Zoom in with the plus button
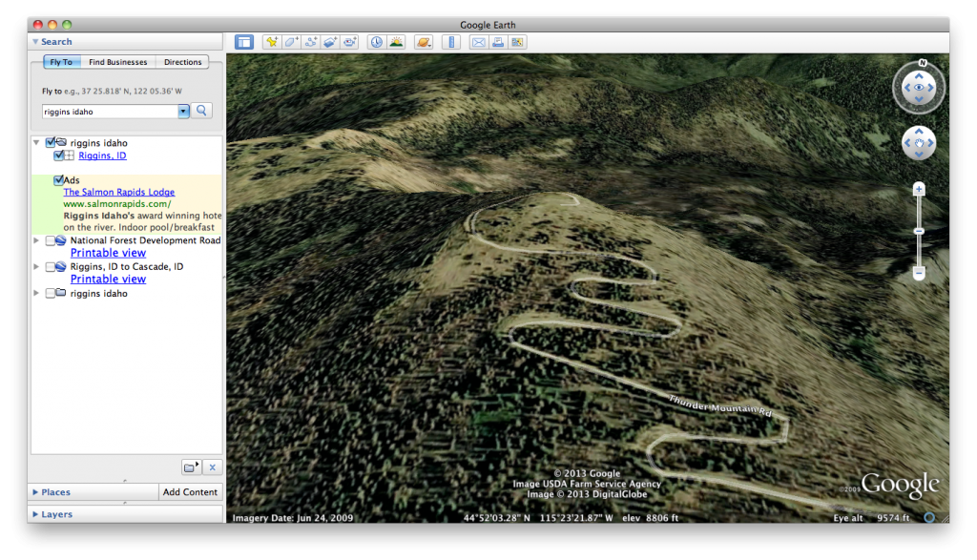 pos(919,189)
